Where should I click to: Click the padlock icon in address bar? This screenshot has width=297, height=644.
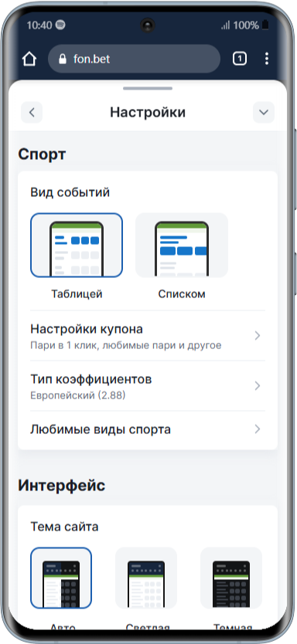tap(63, 59)
